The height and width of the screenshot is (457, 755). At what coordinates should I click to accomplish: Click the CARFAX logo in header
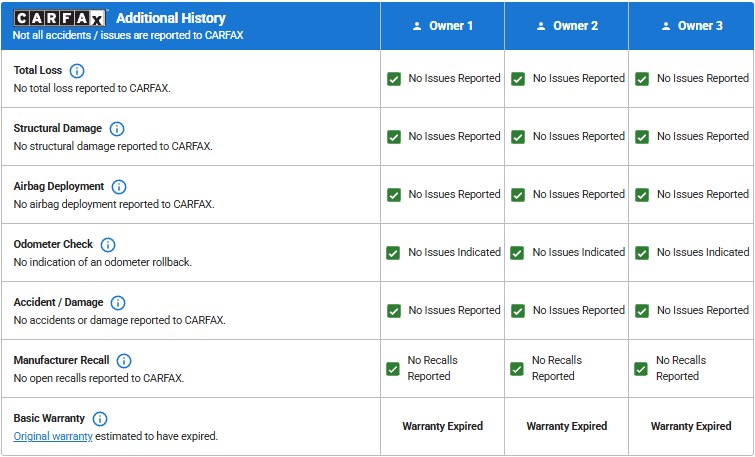tap(60, 18)
